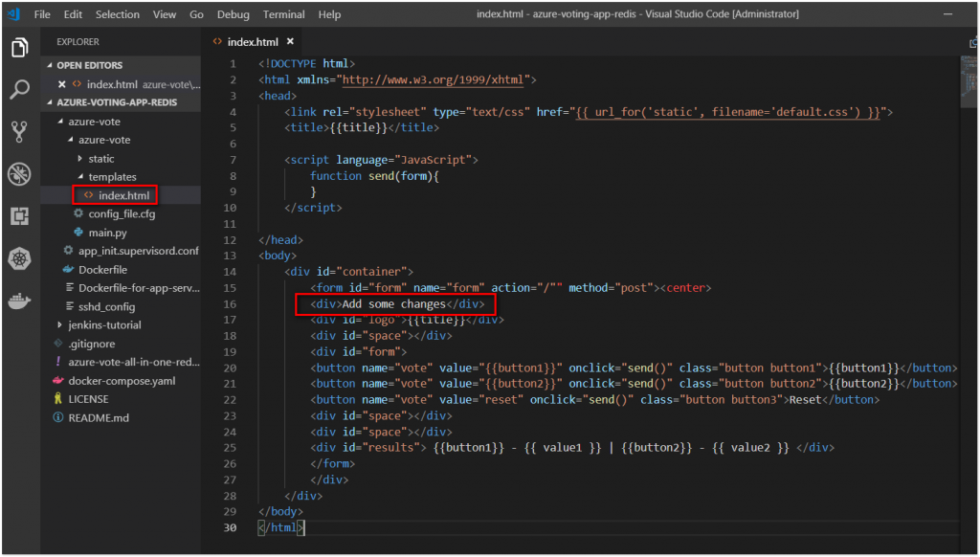The width and height of the screenshot is (980, 557).
Task: Click the sshd_config file icon
Action: click(x=68, y=306)
